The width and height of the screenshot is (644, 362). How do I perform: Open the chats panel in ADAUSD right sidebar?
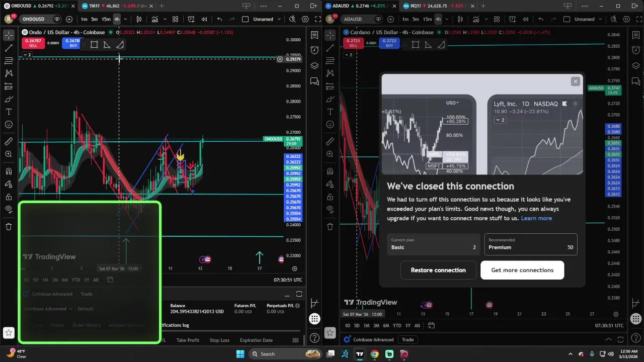pos(636,81)
